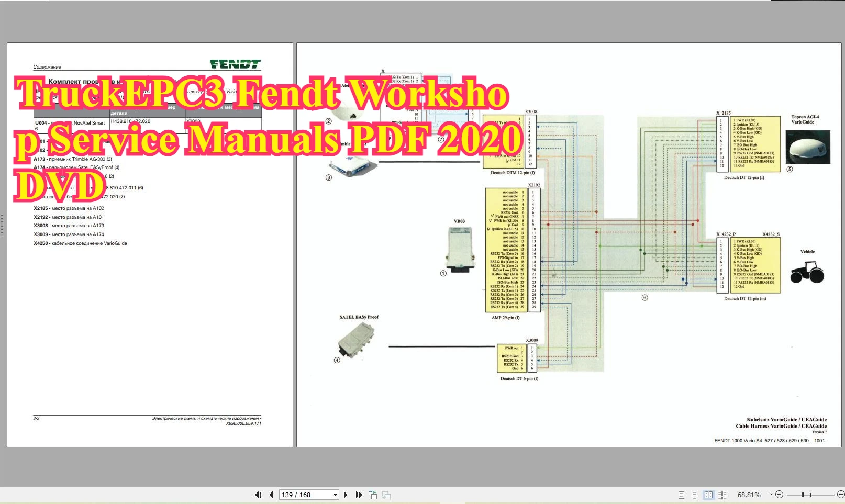845x504 pixels.
Task: Click the 'Vehicle' label above tractor
Action: 807,252
